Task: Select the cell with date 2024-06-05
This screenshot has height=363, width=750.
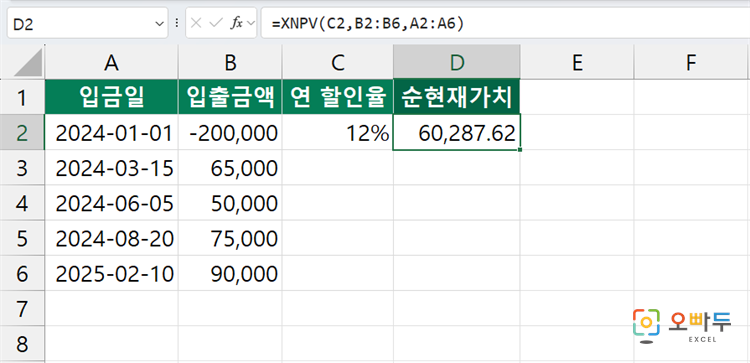Action: click(111, 203)
